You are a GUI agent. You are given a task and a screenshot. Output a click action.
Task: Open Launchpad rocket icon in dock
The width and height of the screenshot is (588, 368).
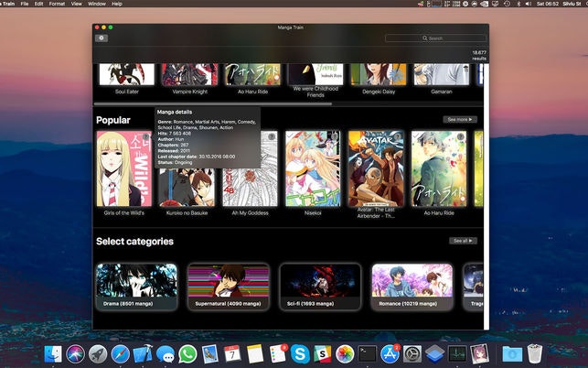pyautogui.click(x=98, y=354)
